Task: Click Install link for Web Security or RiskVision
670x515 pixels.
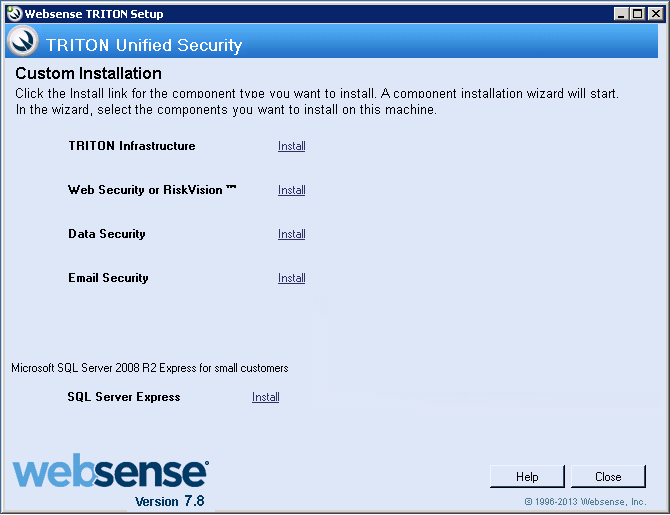Action: (x=291, y=190)
